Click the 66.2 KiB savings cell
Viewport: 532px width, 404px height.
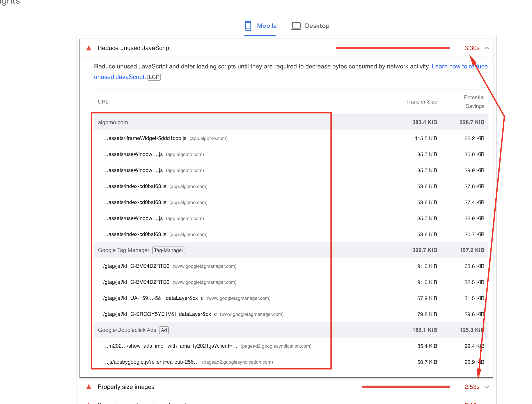tap(474, 138)
